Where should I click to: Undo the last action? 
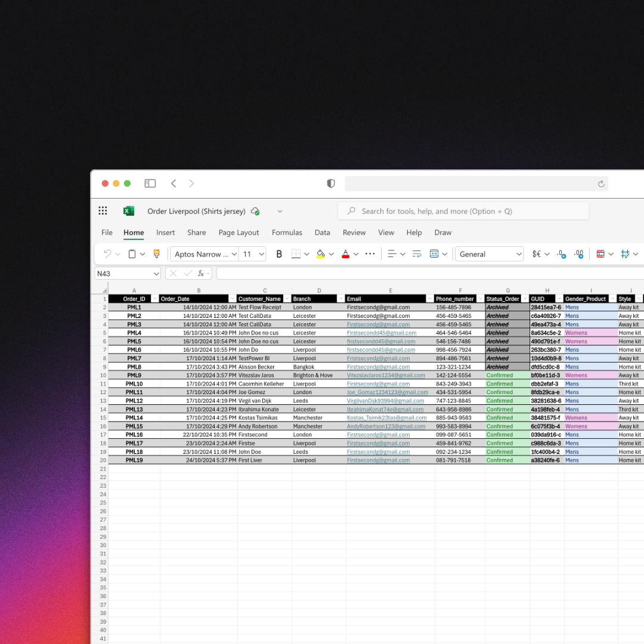tap(107, 254)
